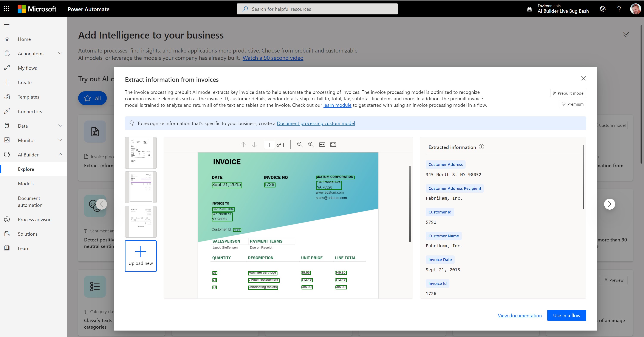Click the magnifier icon in search box
Screen dimensions: 644x337
click(245, 9)
